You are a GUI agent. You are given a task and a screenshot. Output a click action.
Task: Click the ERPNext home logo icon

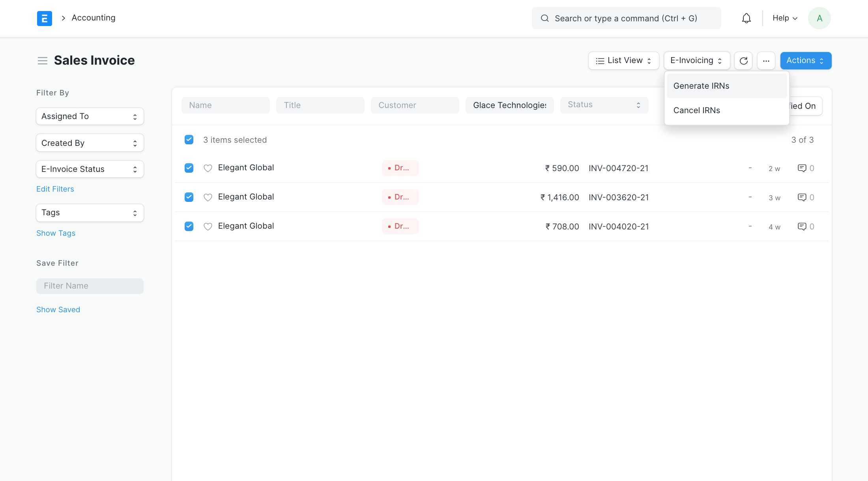point(44,18)
